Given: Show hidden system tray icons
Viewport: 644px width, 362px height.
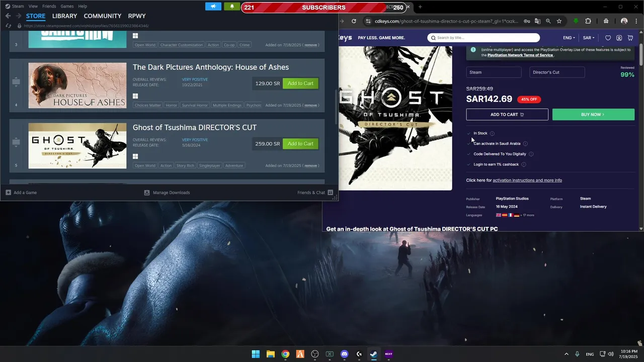Looking at the screenshot, I should [566, 354].
